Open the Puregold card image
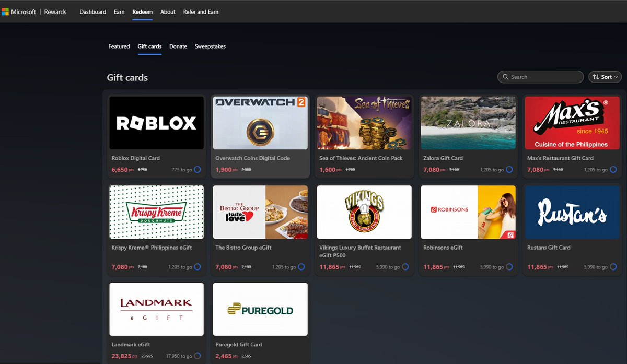Image resolution: width=627 pixels, height=364 pixels. pos(260,309)
